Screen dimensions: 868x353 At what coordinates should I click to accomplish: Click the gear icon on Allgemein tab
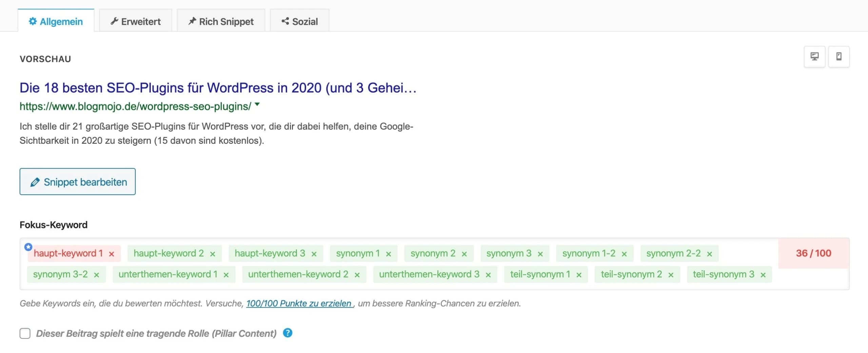33,21
